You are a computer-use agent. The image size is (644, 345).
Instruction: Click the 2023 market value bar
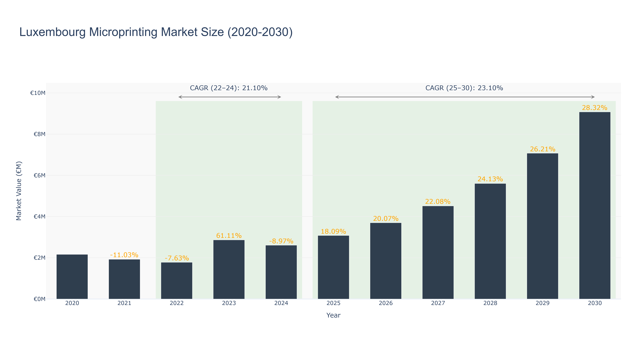229,269
